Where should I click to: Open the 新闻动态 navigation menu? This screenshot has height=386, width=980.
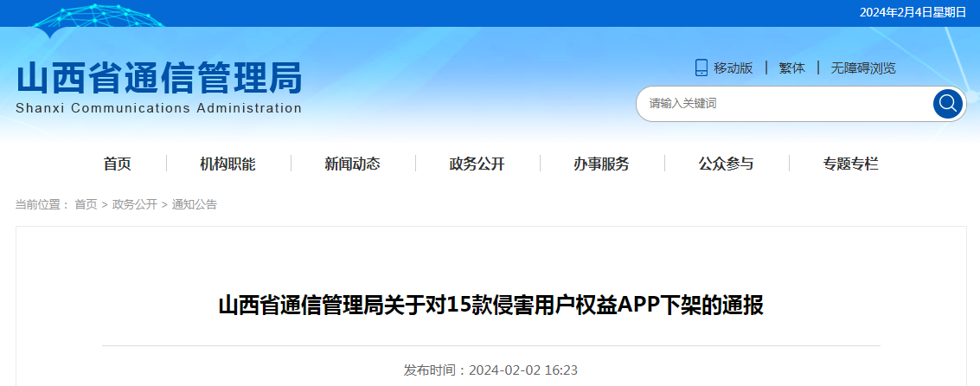[353, 164]
